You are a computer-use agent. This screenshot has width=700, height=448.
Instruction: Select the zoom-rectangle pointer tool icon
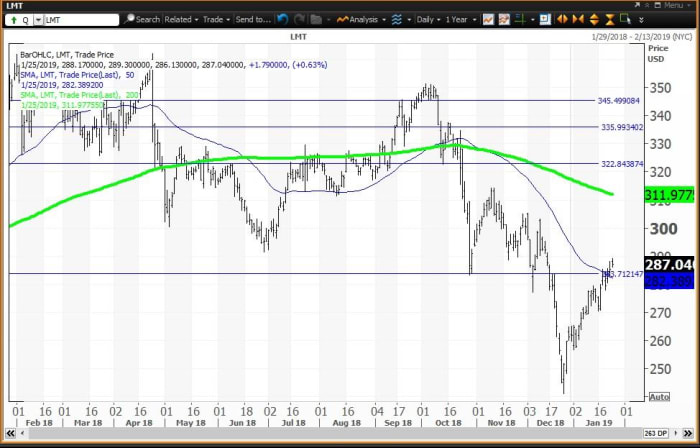pyautogui.click(x=625, y=19)
